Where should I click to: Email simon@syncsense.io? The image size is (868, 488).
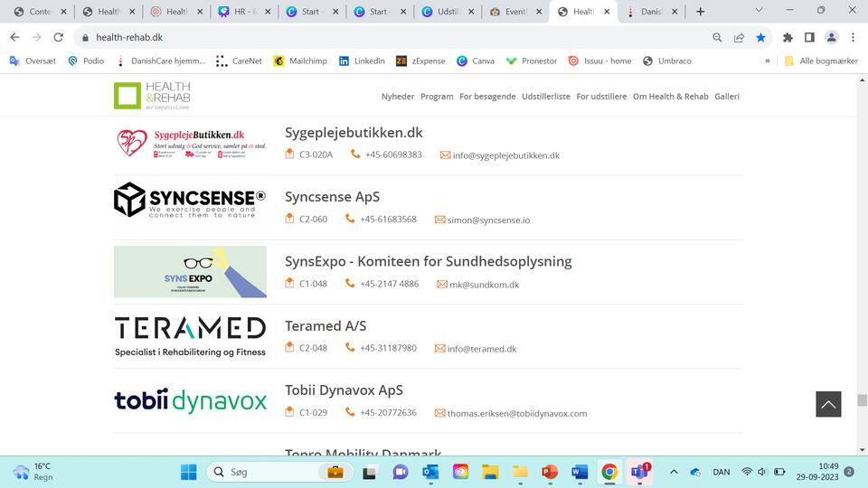click(x=488, y=220)
